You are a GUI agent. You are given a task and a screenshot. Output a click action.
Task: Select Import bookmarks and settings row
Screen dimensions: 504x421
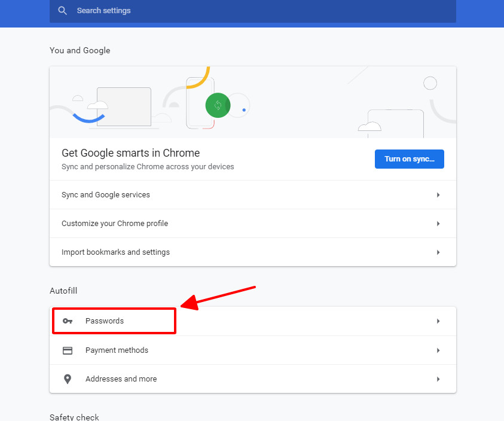point(253,252)
